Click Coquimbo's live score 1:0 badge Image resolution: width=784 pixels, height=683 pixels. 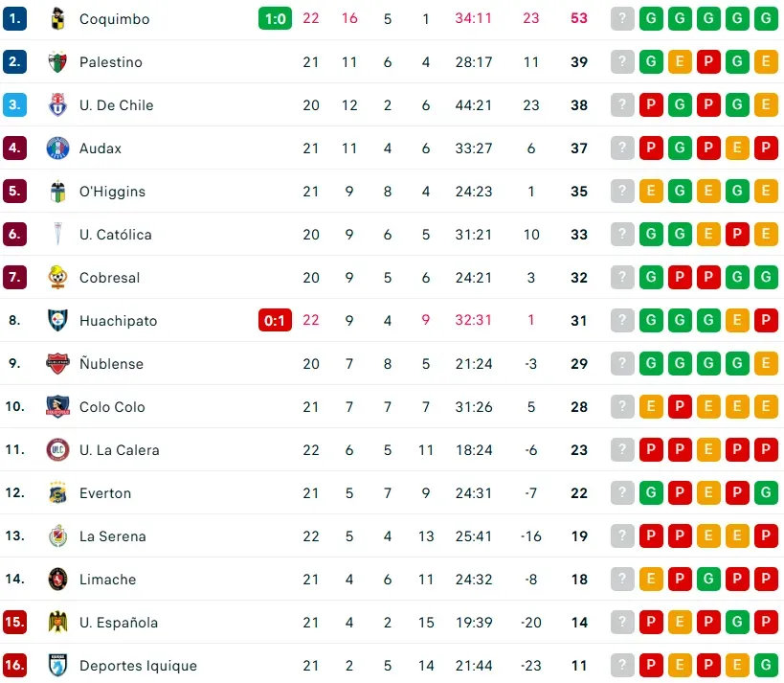(x=275, y=18)
